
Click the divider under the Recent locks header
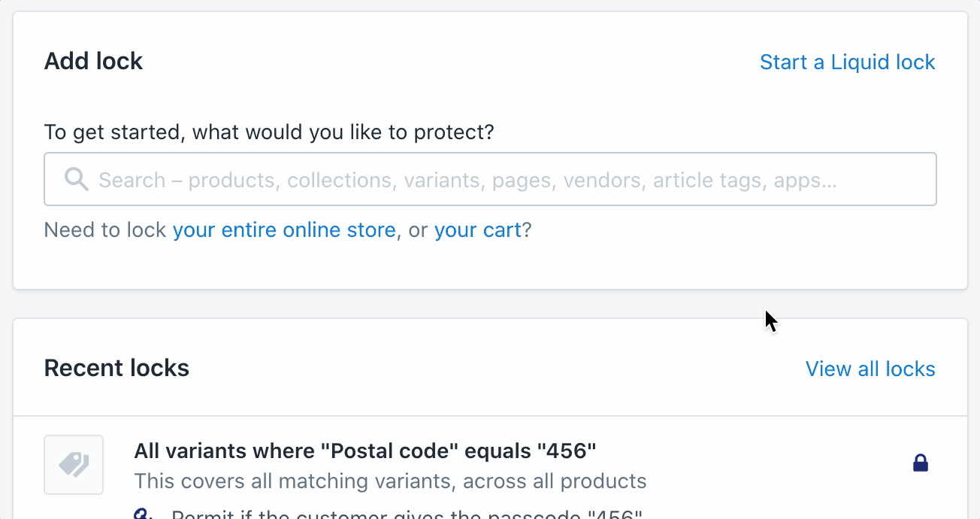490,416
